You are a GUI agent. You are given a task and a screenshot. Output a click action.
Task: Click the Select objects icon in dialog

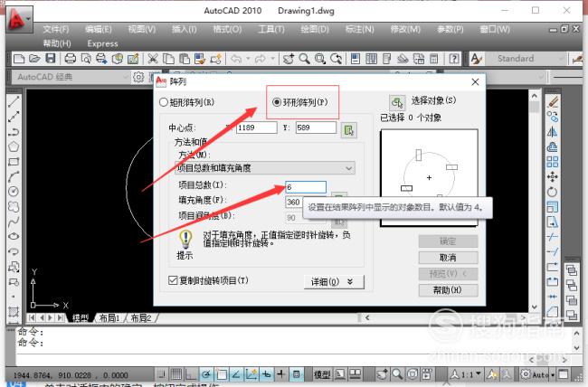(x=397, y=101)
